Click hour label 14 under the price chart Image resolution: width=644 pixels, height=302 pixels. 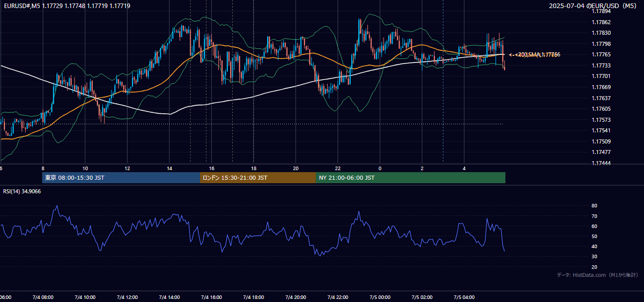point(169,169)
